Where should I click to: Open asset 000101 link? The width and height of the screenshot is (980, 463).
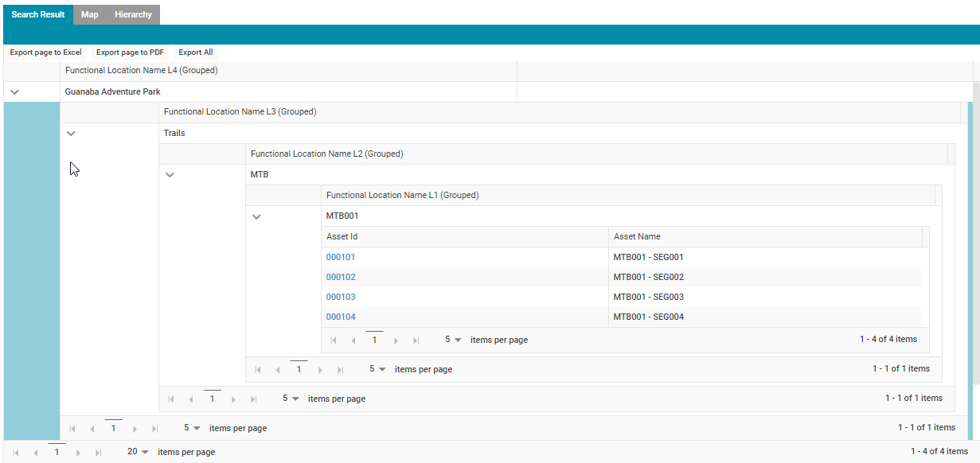coord(341,257)
